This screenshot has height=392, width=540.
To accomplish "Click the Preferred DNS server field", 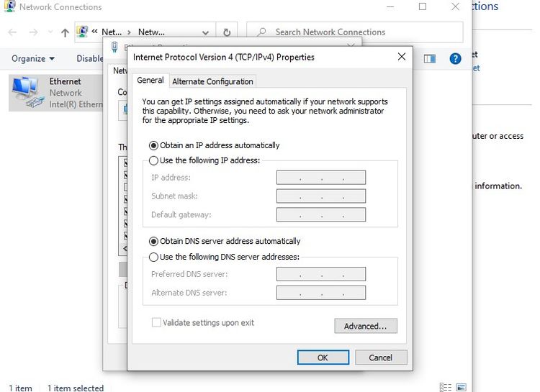I will 321,274.
